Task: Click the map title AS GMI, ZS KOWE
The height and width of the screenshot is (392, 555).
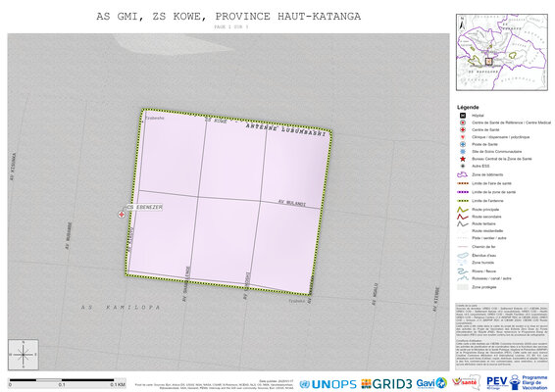Action: [x=228, y=17]
